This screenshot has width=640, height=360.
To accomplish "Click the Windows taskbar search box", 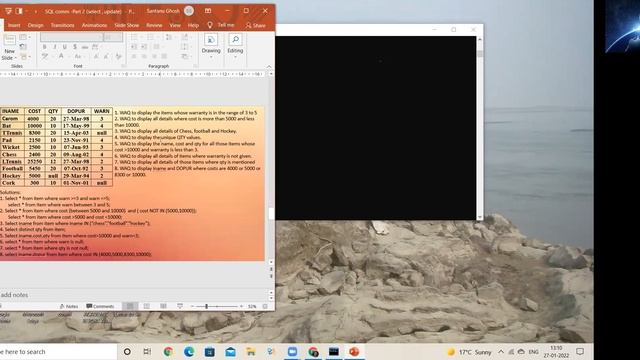I will pos(58,351).
